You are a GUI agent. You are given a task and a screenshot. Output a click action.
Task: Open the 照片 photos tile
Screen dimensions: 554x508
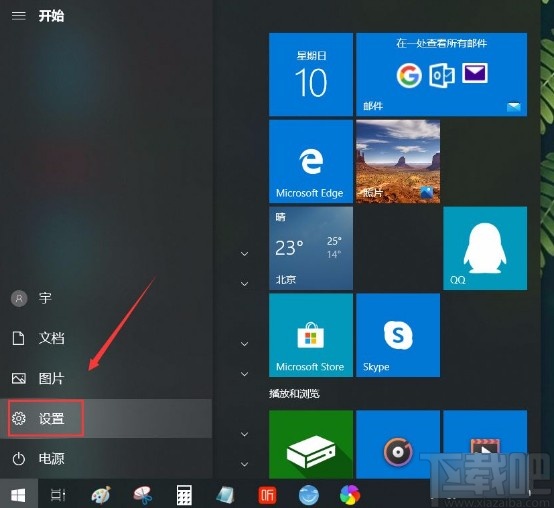pyautogui.click(x=398, y=161)
